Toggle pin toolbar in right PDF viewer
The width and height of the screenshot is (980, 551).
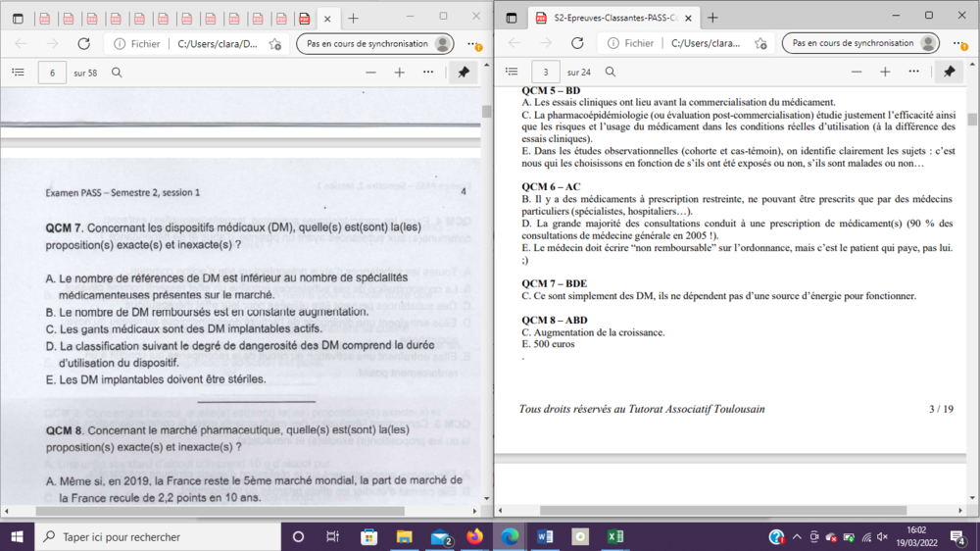[949, 73]
